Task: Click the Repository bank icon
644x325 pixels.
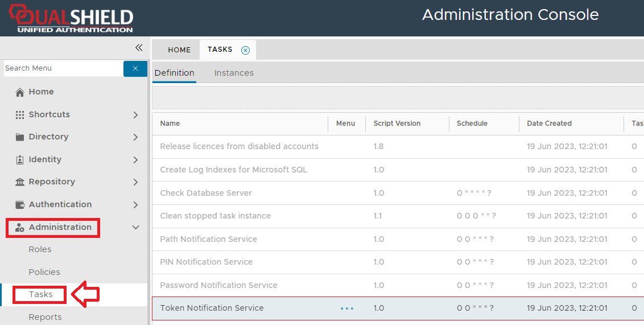Action: point(20,182)
